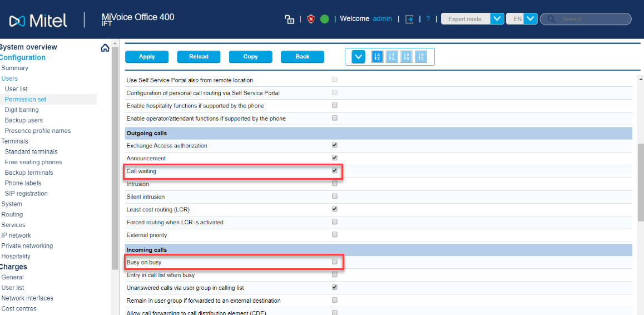The image size is (644, 315).
Task: Sort numerically with the 0-9 icon
Action: (407, 57)
